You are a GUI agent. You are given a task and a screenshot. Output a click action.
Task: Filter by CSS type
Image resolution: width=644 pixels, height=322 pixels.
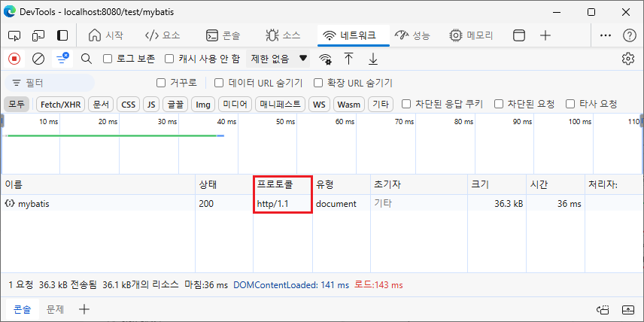pyautogui.click(x=129, y=105)
